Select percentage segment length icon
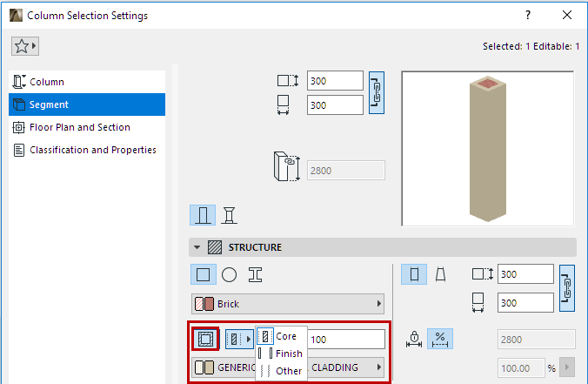Image resolution: width=588 pixels, height=384 pixels. [440, 339]
